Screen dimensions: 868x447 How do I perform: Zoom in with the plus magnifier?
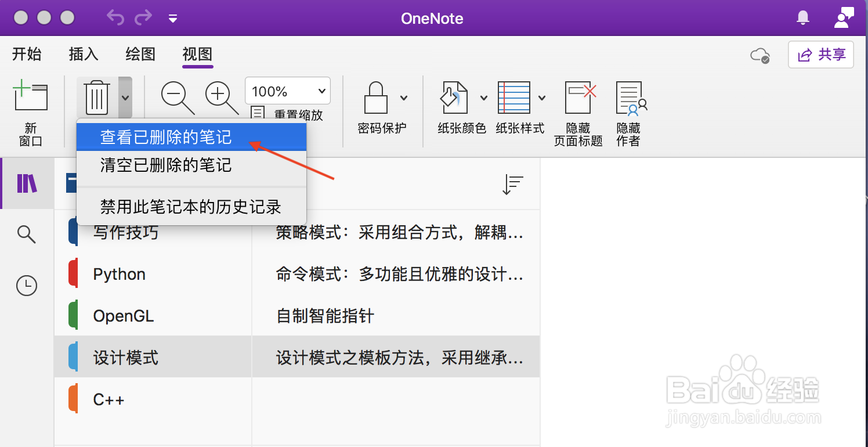click(x=222, y=98)
